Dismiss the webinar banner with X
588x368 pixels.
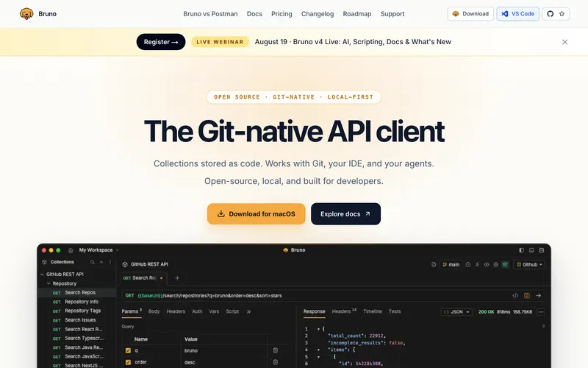coord(564,42)
